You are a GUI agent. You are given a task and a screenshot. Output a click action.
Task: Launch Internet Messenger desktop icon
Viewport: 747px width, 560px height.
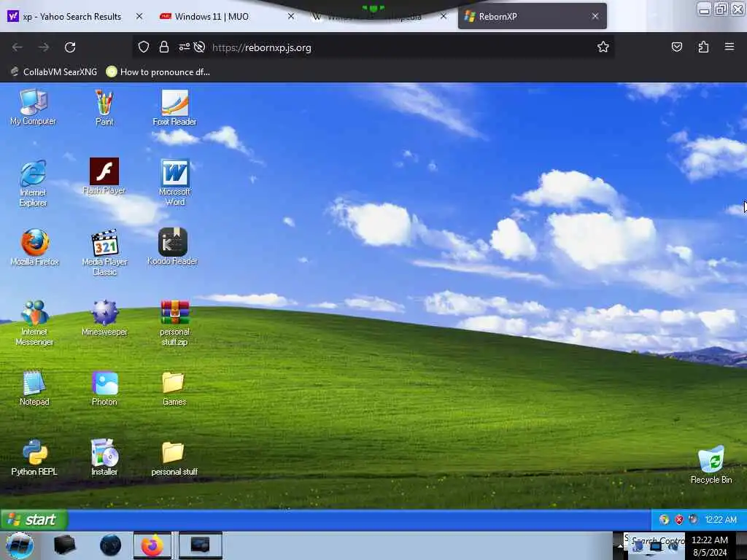point(34,323)
